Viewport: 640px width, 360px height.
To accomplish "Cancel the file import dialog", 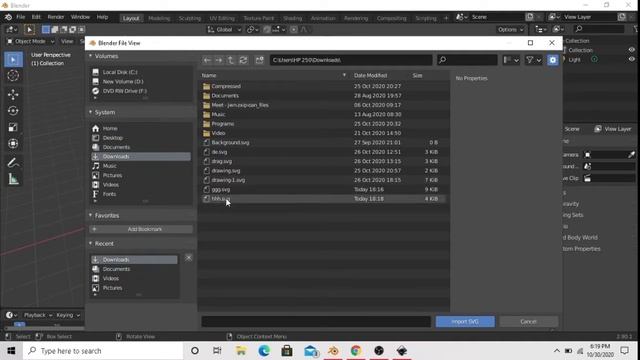I will (x=529, y=322).
